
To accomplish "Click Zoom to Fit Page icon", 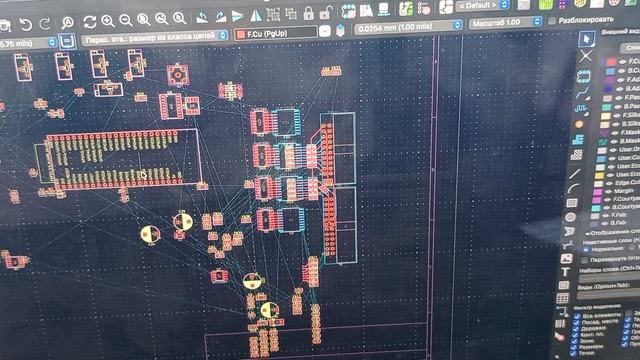I will pos(144,19).
